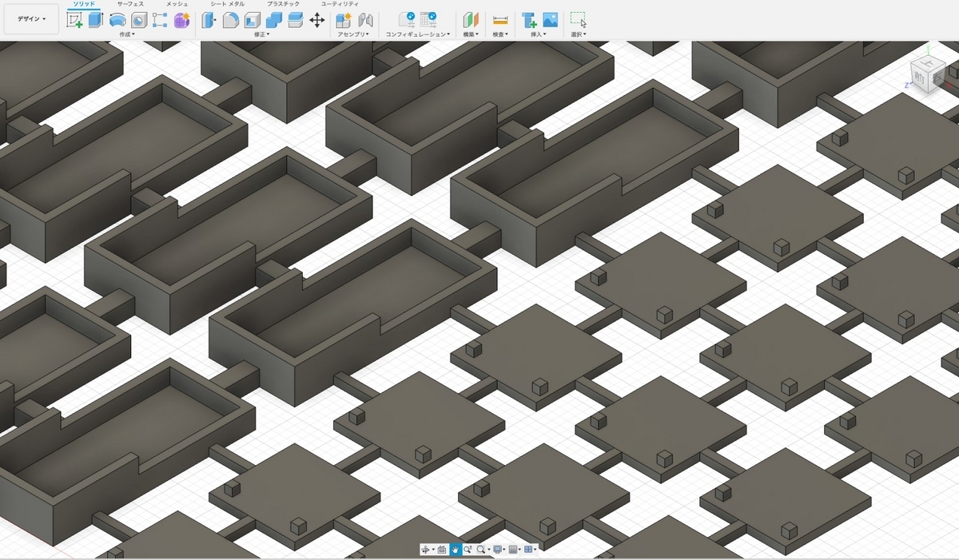This screenshot has width=959, height=560.
Task: Select the Fillet tool
Action: 231,20
